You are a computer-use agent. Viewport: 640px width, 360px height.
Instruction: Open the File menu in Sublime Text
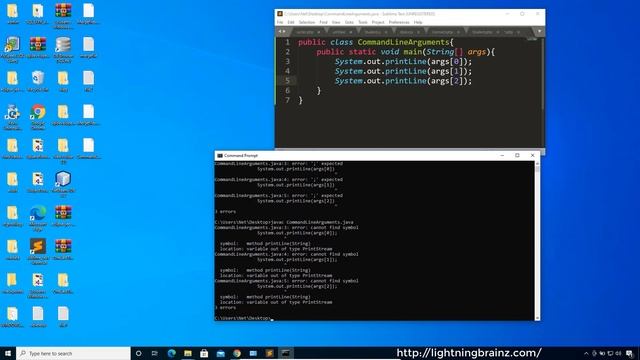click(280, 22)
